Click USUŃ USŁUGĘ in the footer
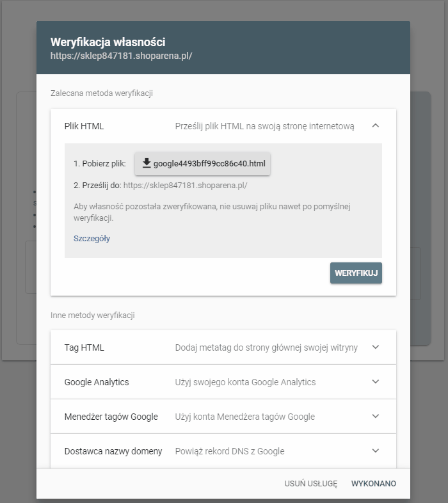The image size is (448, 503). (x=310, y=484)
